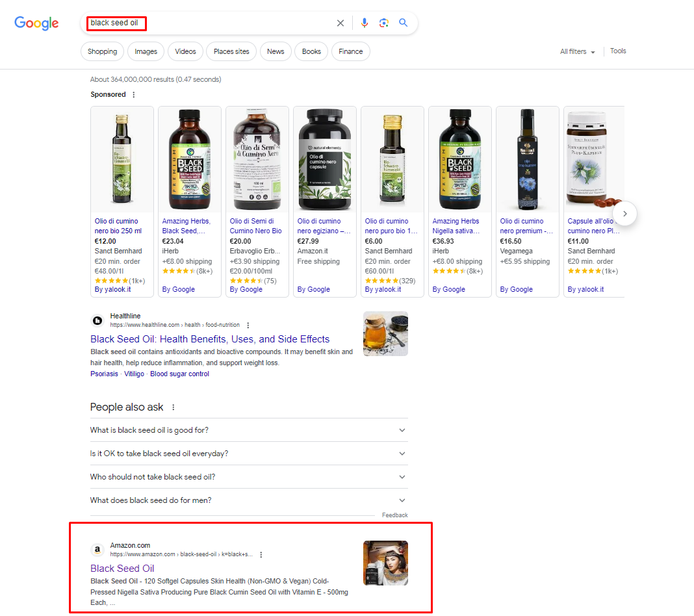Click "By yalook.it" under €12.00 product
694x616 pixels.
pyautogui.click(x=112, y=289)
